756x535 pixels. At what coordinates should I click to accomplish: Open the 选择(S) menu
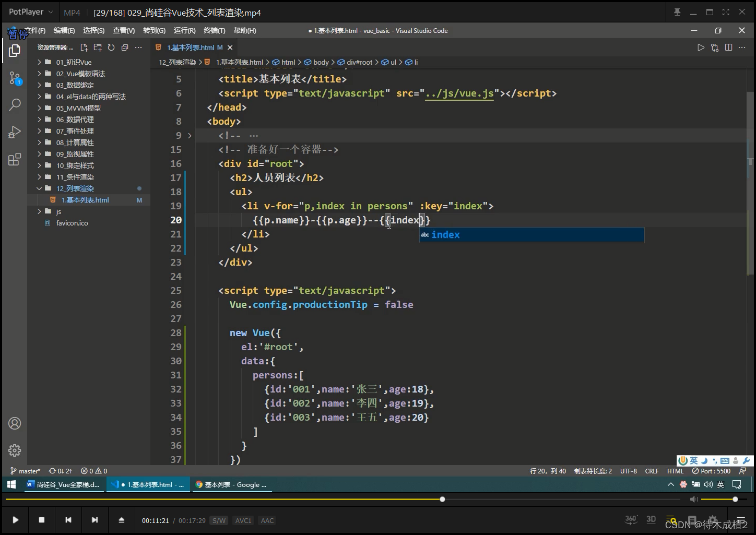[x=94, y=30]
